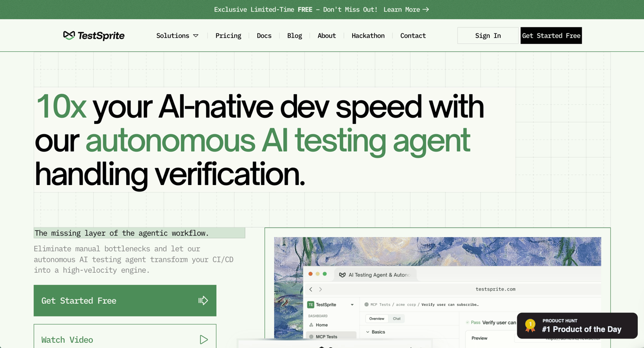Click the arrow icon after Learn More
Image resolution: width=644 pixels, height=348 pixels.
coord(426,9)
